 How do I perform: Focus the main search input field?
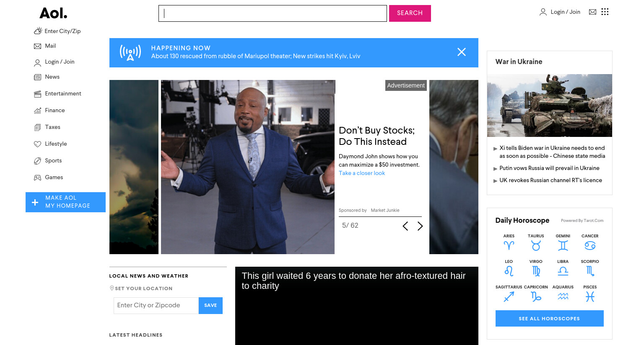(273, 13)
